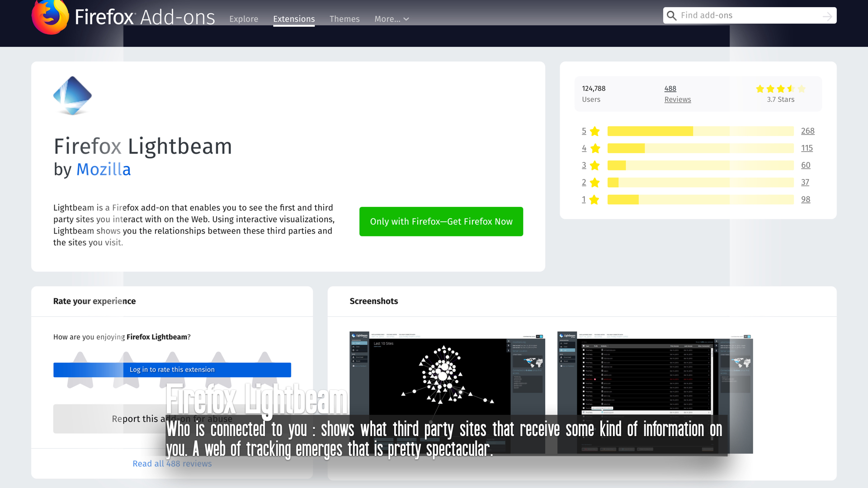Filter reviews by 1 star link
Image resolution: width=868 pixels, height=488 pixels.
pyautogui.click(x=584, y=200)
